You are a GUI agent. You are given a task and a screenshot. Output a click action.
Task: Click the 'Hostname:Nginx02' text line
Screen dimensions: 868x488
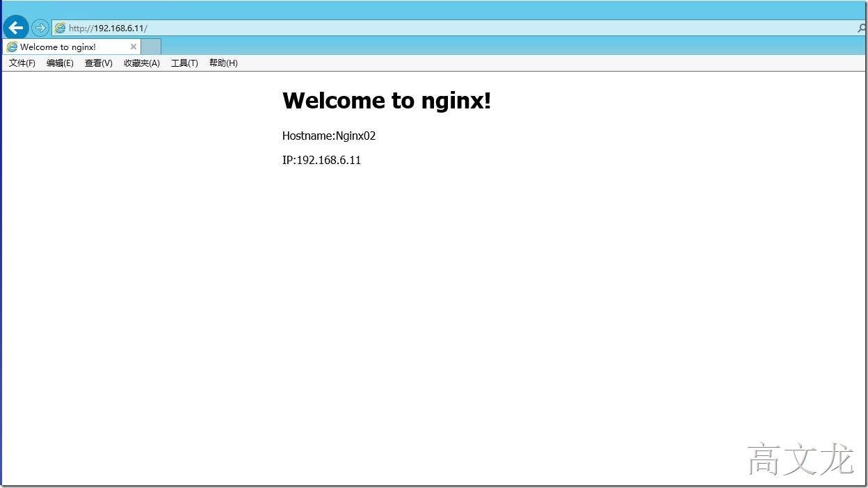[329, 136]
